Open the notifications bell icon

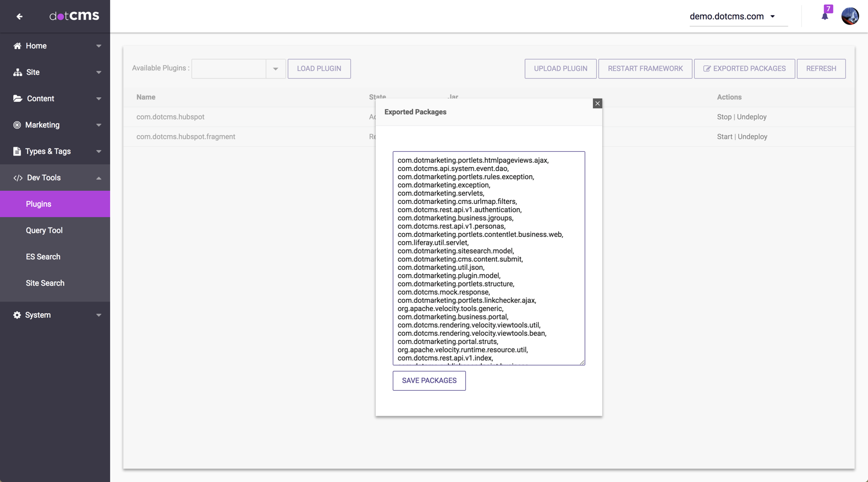coord(825,16)
